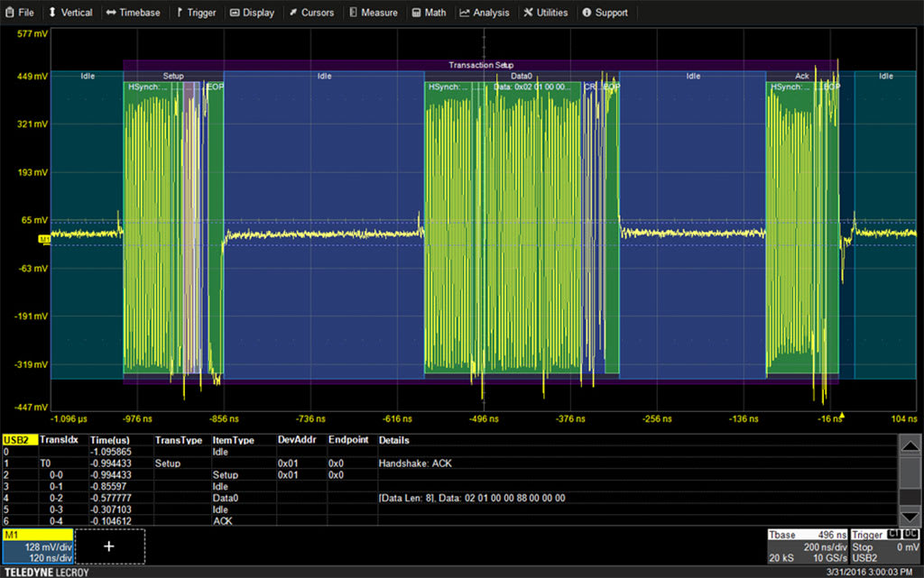The height and width of the screenshot is (578, 924).
Task: Open the Vertical menu
Action: 70,13
